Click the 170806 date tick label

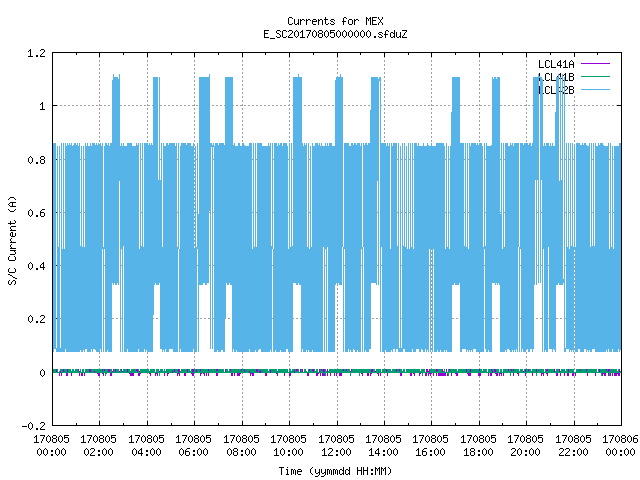point(620,439)
